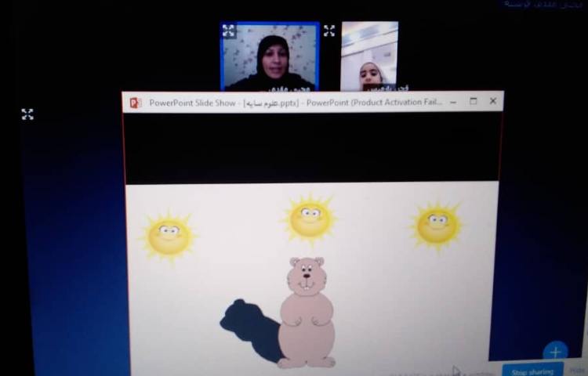This screenshot has height=376, width=588.
Task: Select the woman's webcam thumbnail
Action: (x=270, y=56)
